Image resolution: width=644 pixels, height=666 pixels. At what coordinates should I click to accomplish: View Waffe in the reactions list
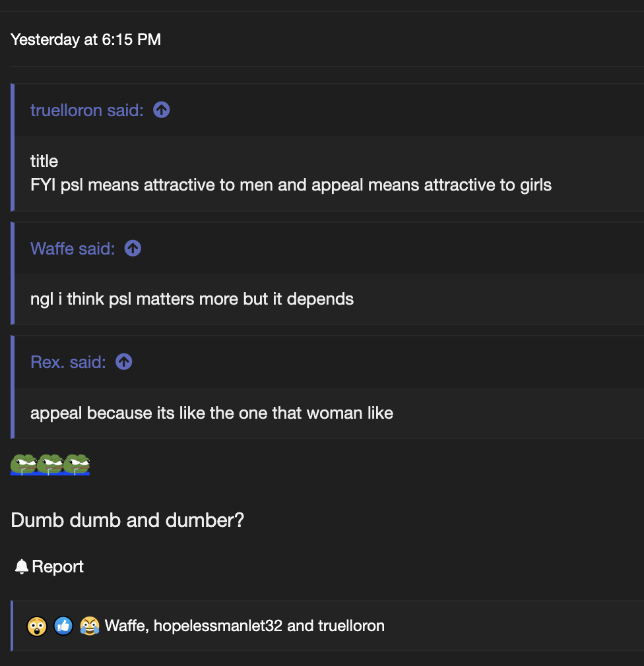(x=127, y=626)
